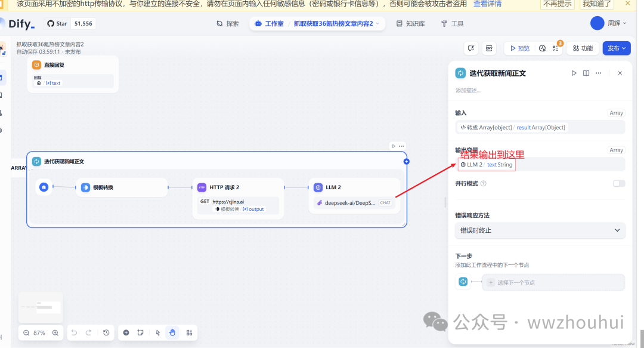The width and height of the screenshot is (644, 348).
Task: Select the LLM 2 node
Action: [354, 195]
